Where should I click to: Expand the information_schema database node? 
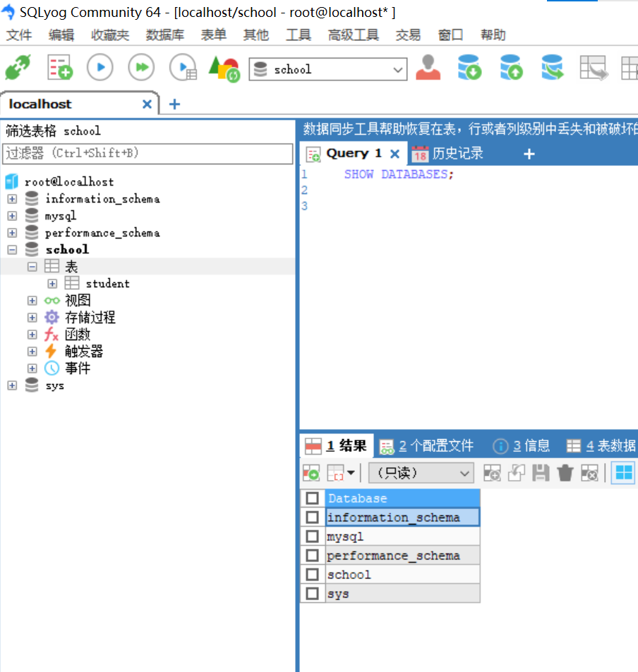12,199
